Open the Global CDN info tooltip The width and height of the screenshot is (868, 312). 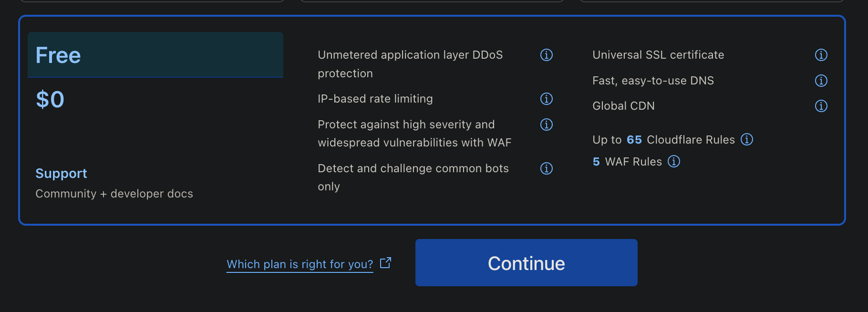point(821,106)
